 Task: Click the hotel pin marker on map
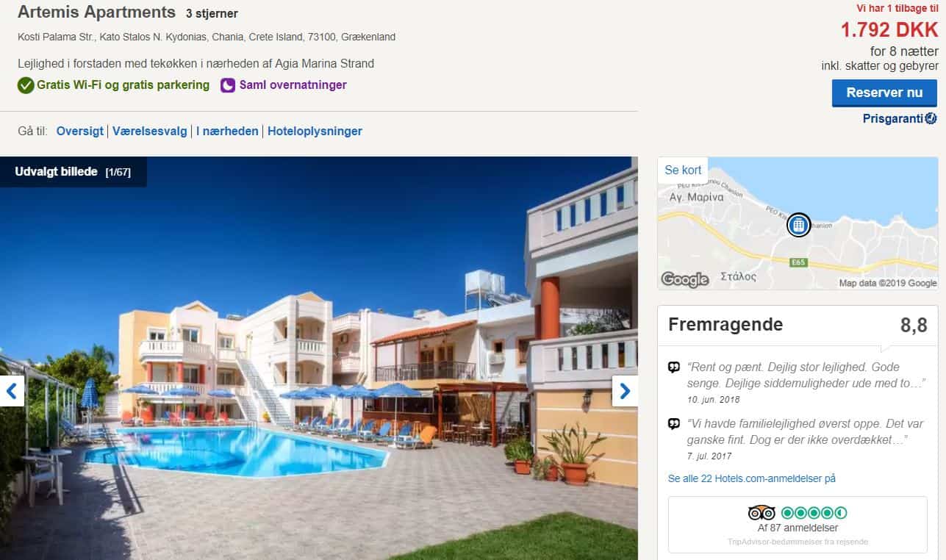[x=798, y=225]
